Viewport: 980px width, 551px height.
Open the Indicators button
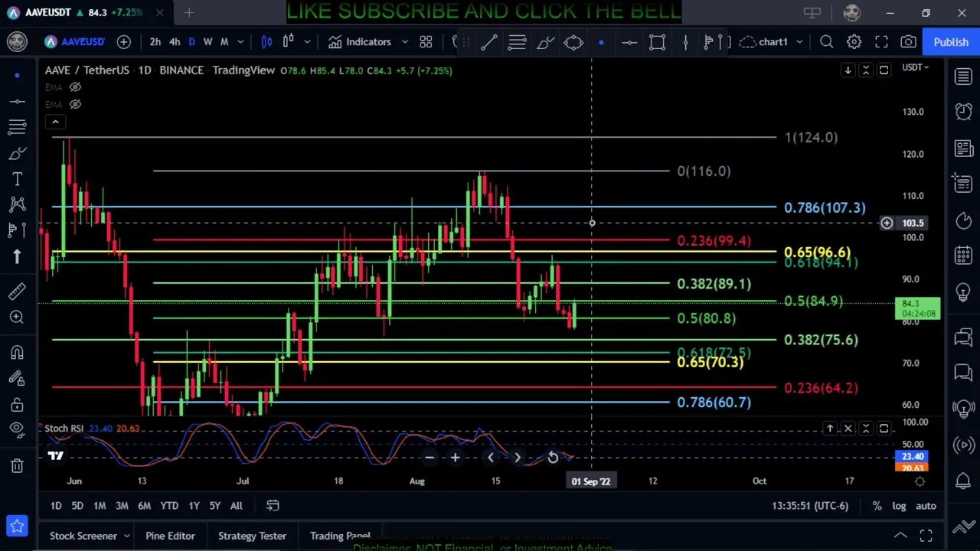coord(360,42)
